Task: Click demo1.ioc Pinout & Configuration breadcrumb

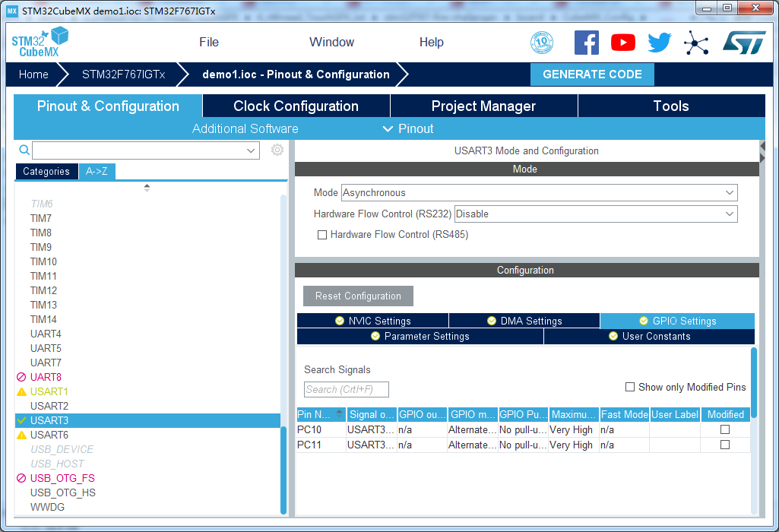Action: 296,74
